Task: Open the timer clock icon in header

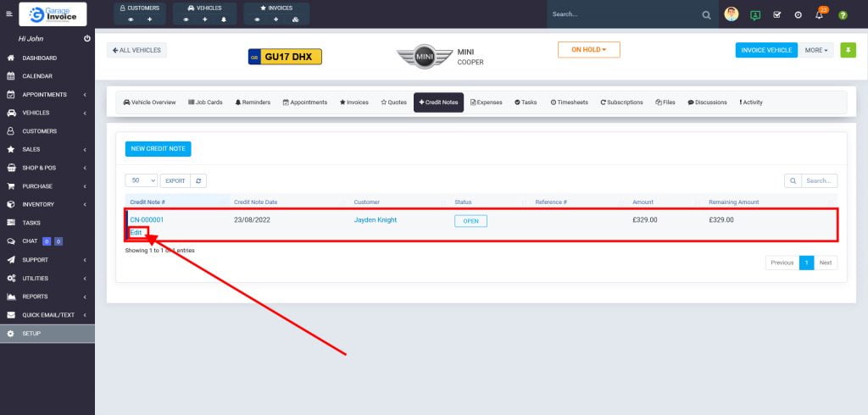Action: tap(798, 14)
